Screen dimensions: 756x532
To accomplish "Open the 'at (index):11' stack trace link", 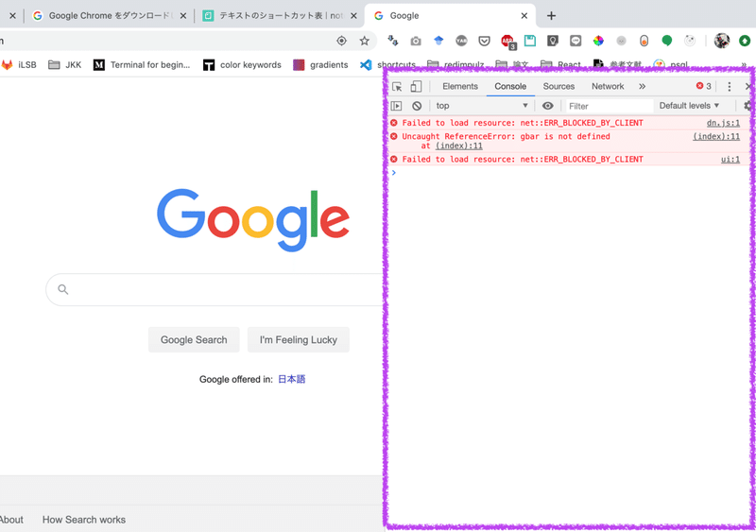I will tap(459, 146).
